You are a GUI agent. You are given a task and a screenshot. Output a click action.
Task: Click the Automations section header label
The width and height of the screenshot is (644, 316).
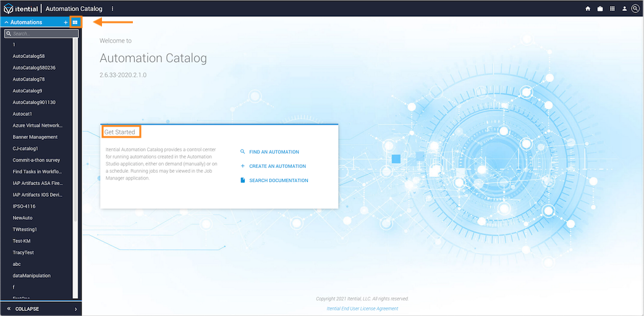click(x=27, y=22)
